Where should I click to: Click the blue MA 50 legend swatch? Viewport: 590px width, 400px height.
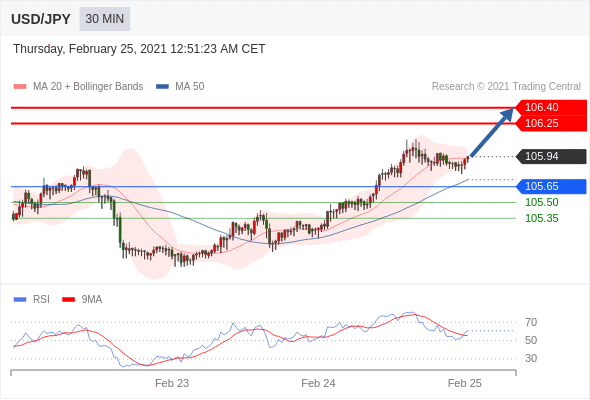click(x=162, y=87)
